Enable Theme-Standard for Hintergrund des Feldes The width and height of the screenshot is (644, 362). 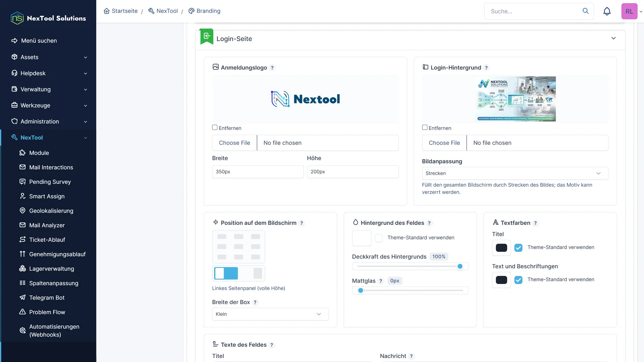pyautogui.click(x=379, y=238)
